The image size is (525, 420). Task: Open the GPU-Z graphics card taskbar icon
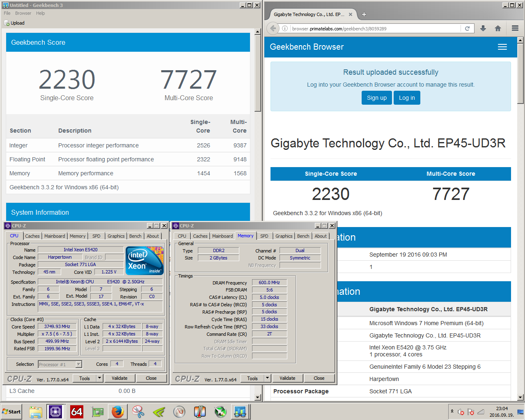coord(97,411)
